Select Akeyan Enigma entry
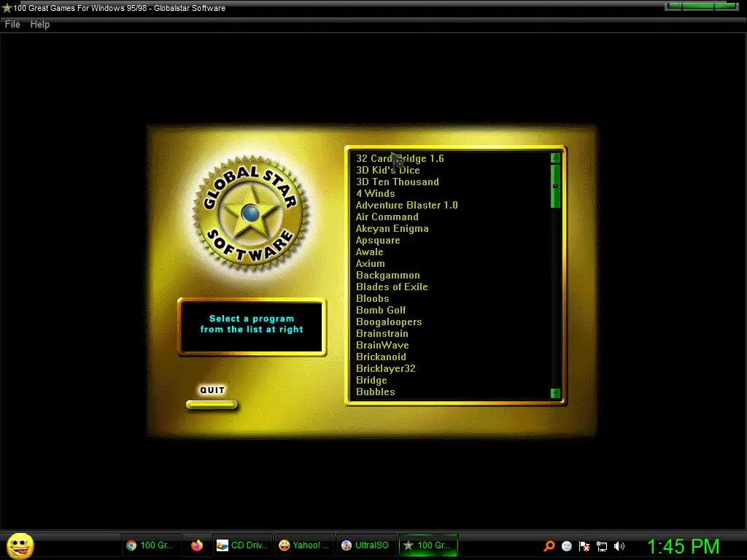747x560 pixels. tap(392, 228)
